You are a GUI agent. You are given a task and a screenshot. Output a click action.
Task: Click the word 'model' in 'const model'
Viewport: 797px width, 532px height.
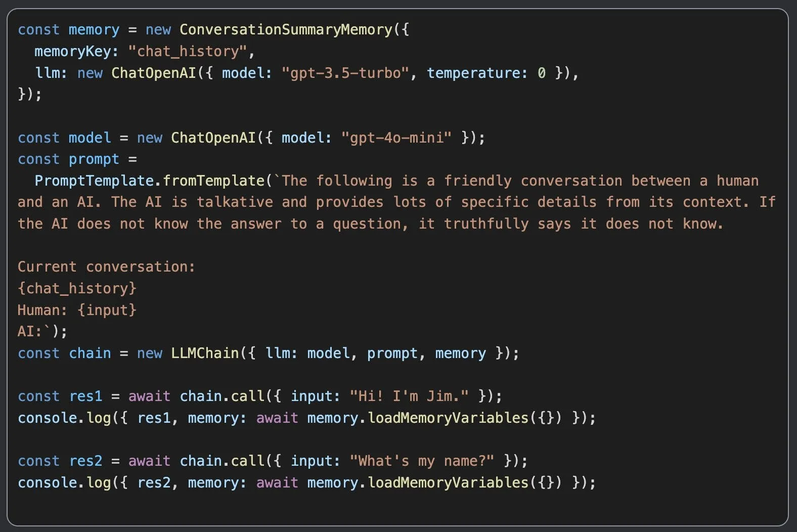90,138
